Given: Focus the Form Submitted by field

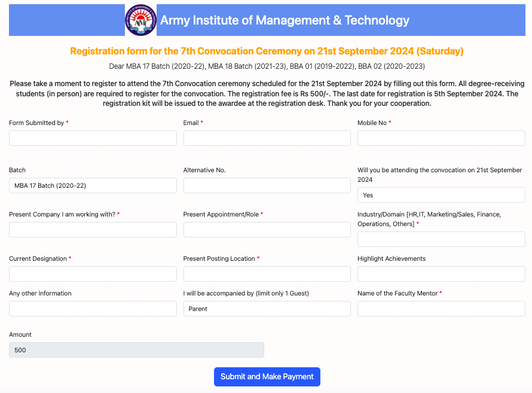Looking at the screenshot, I should tap(93, 138).
